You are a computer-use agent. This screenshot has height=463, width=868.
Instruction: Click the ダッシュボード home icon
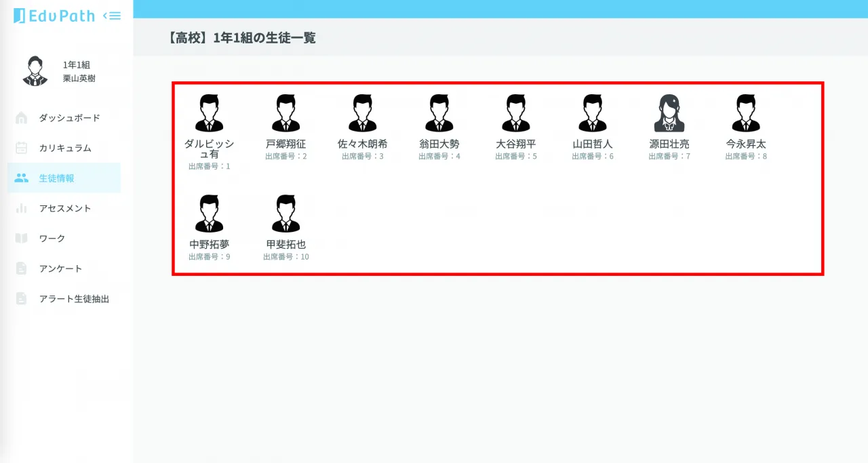click(22, 118)
